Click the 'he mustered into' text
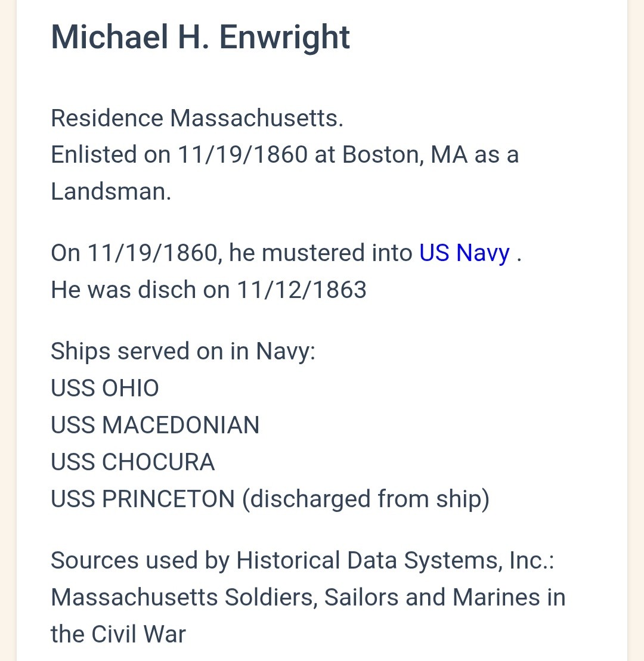 [320, 253]
